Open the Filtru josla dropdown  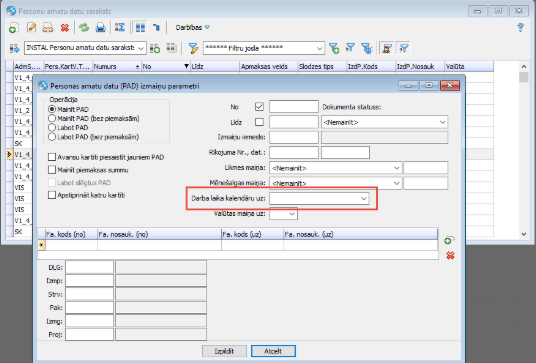pyautogui.click(x=319, y=48)
